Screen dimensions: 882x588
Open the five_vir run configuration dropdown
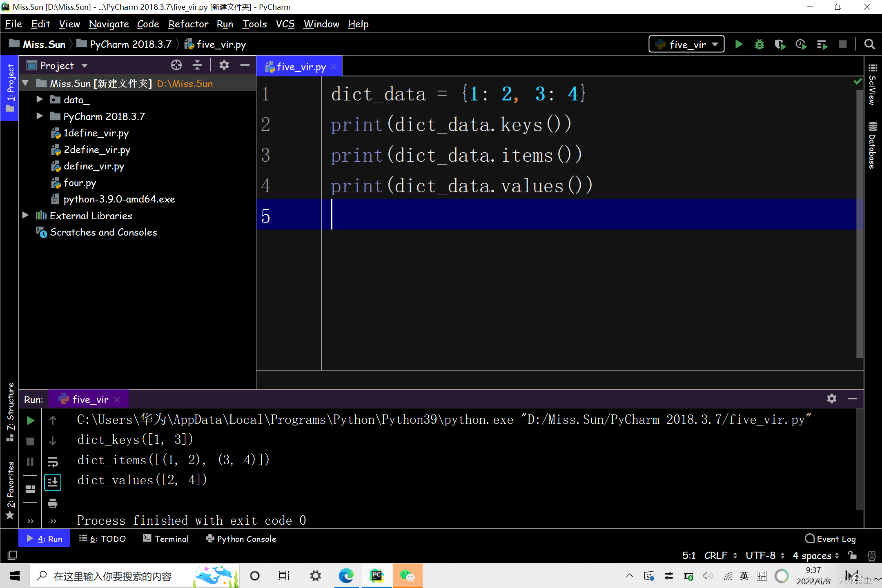[686, 44]
